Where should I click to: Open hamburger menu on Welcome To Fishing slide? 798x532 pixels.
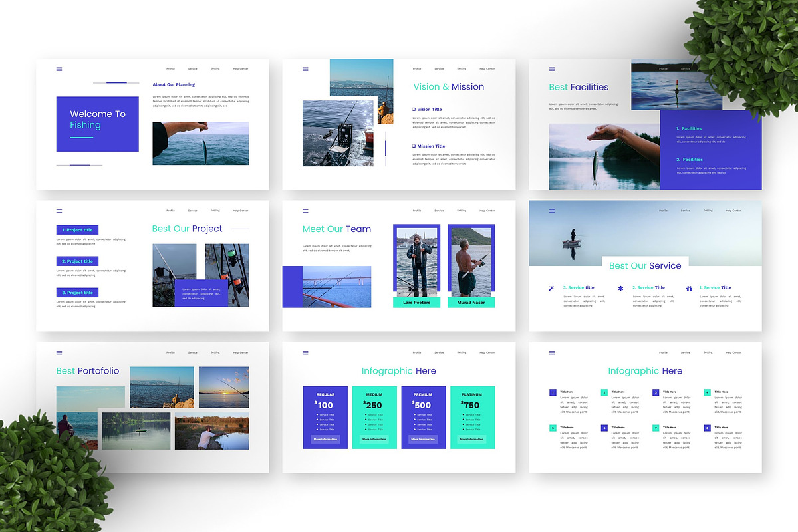[x=59, y=69]
